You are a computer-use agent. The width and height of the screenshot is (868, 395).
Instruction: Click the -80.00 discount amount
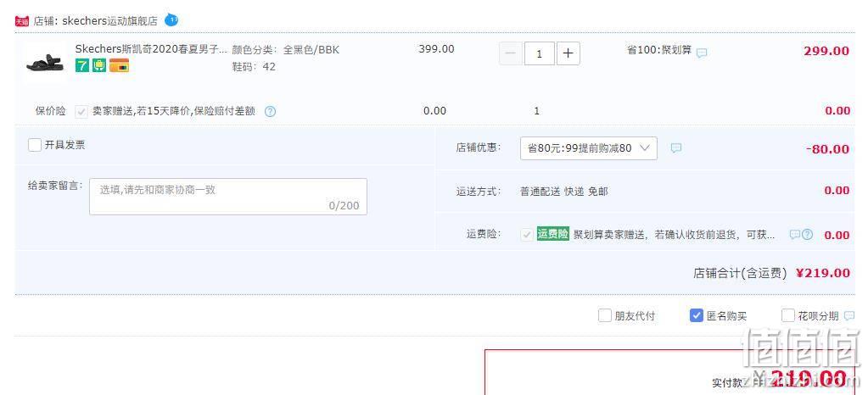pos(827,149)
